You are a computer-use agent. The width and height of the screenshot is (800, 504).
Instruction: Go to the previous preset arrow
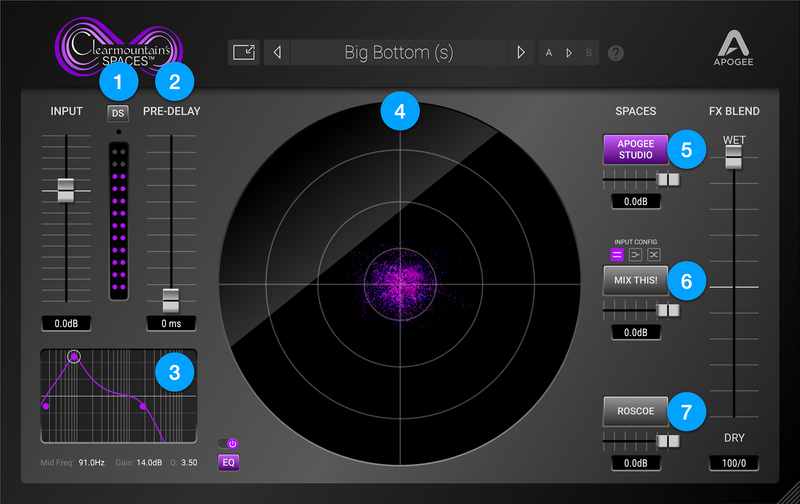278,52
